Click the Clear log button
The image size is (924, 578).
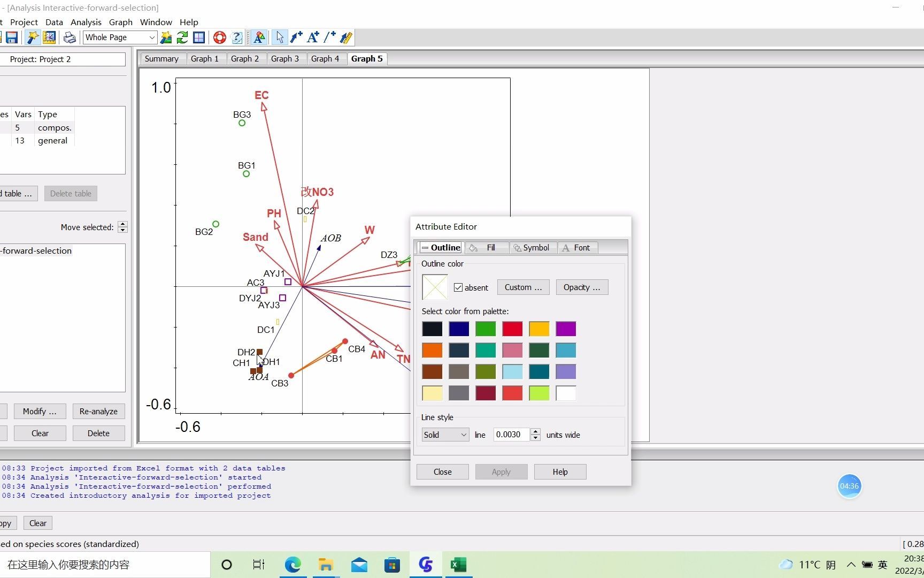pyautogui.click(x=38, y=523)
